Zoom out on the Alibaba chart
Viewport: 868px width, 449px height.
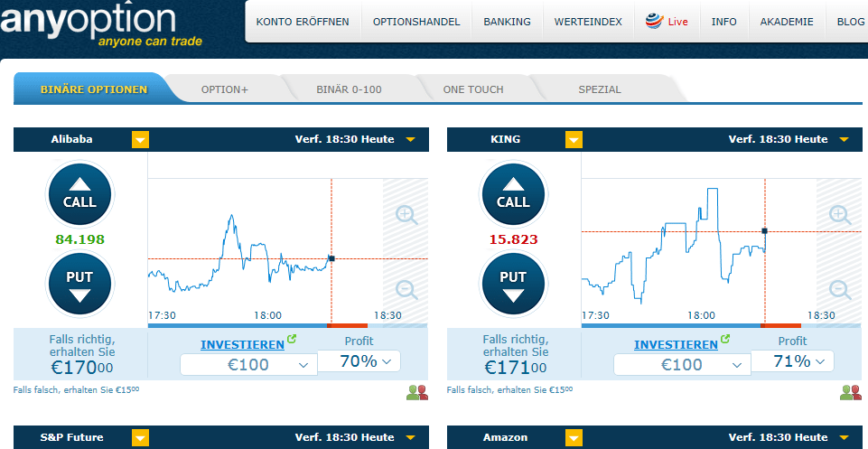pos(406,290)
